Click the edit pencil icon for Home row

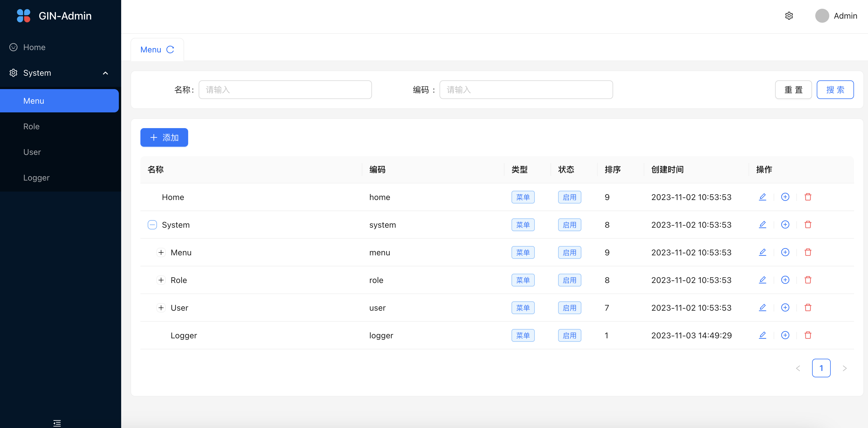pos(762,197)
